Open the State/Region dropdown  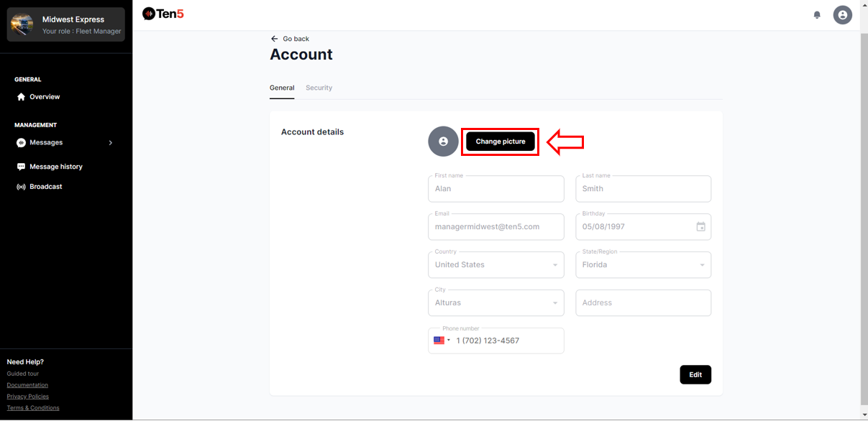643,265
